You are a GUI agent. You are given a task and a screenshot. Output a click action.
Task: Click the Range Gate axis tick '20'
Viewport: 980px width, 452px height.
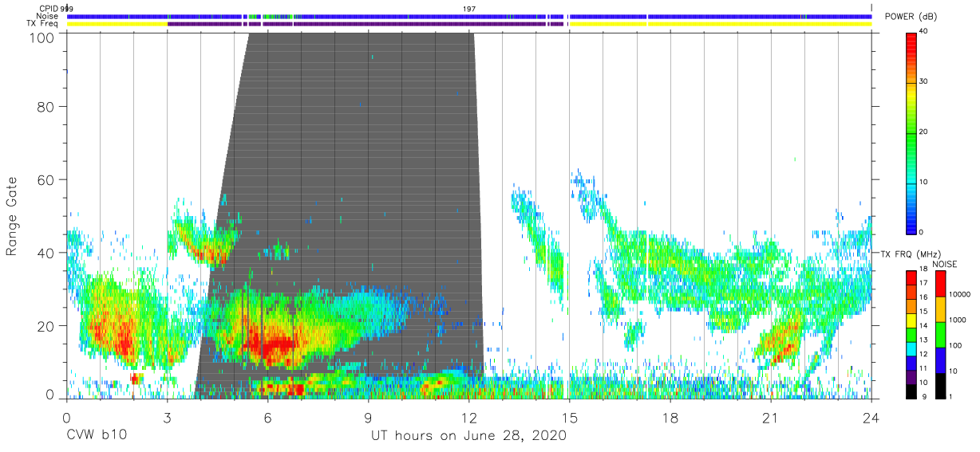click(x=46, y=325)
